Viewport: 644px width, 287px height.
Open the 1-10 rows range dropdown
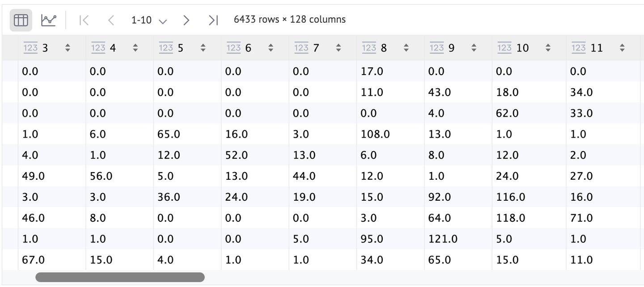pos(149,20)
